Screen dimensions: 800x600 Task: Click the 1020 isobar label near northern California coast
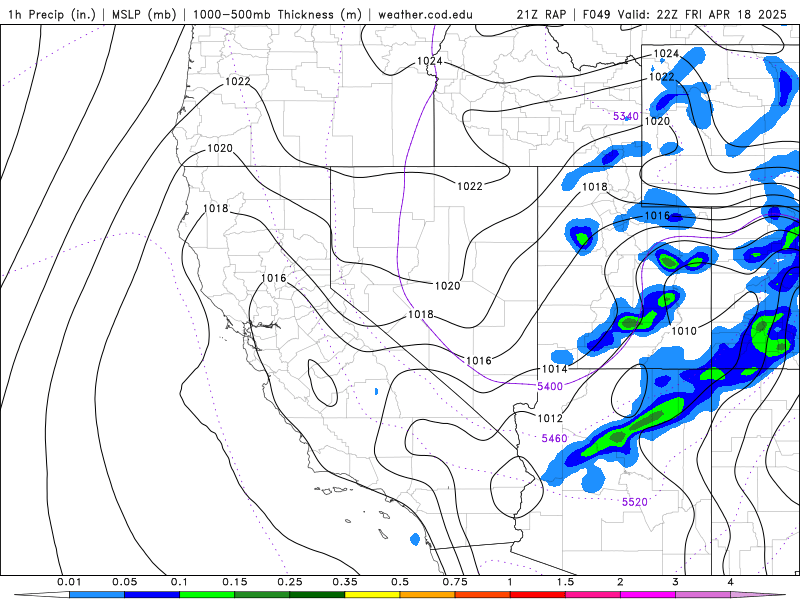(x=220, y=148)
